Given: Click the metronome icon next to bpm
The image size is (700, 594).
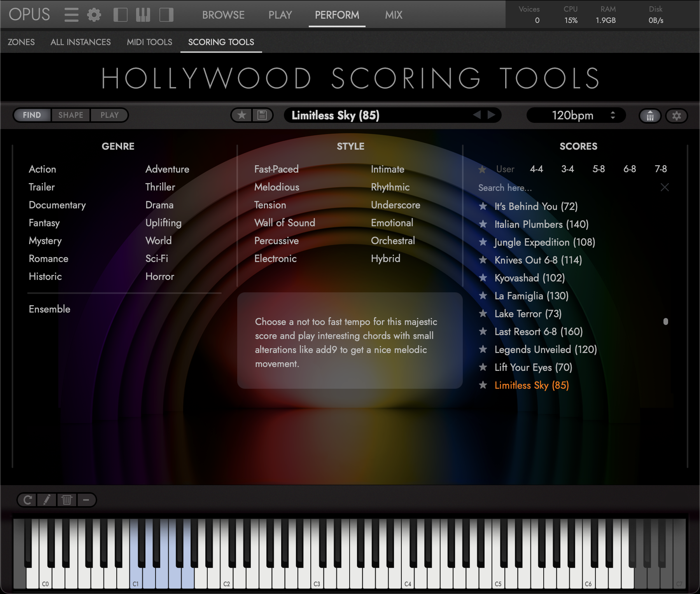Looking at the screenshot, I should [x=650, y=115].
